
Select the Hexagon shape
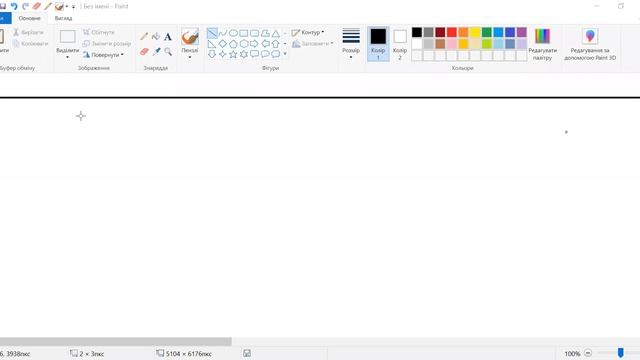[x=244, y=44]
